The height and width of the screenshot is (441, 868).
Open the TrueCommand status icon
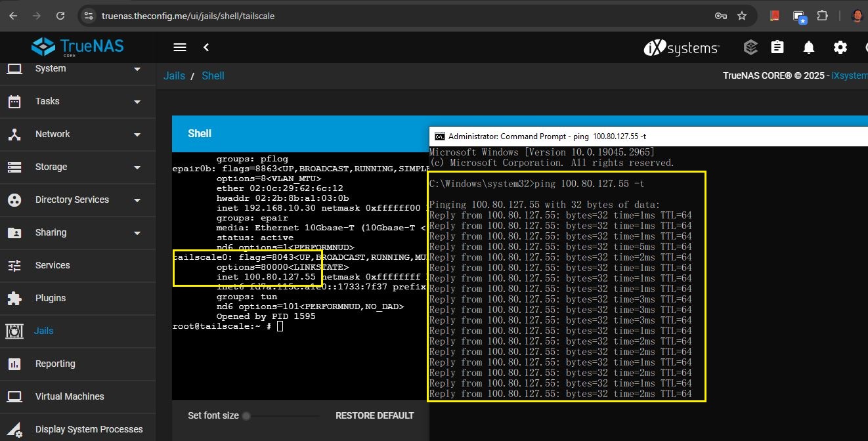(x=750, y=47)
